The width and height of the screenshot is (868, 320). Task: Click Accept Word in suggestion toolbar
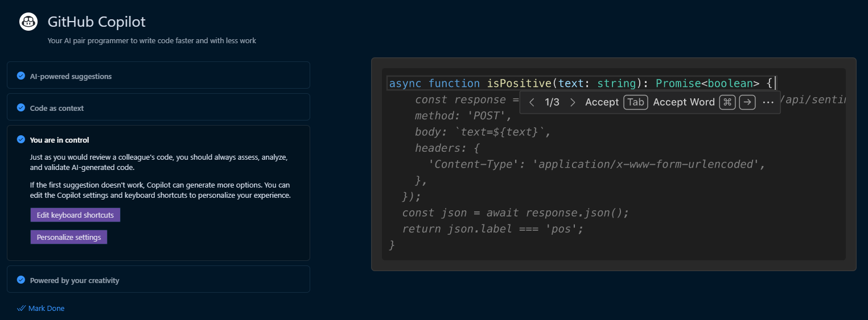coord(684,102)
